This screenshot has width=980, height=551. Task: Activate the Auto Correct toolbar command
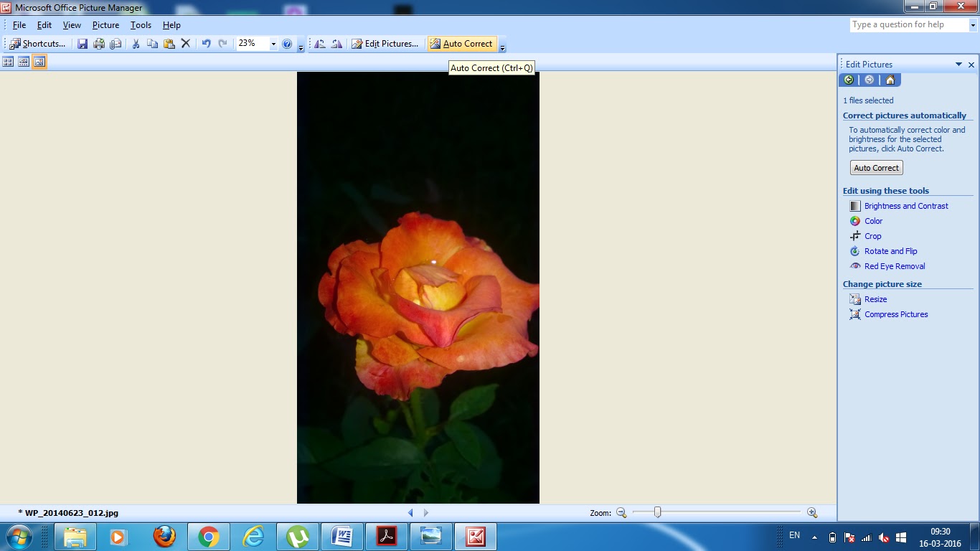tap(463, 43)
